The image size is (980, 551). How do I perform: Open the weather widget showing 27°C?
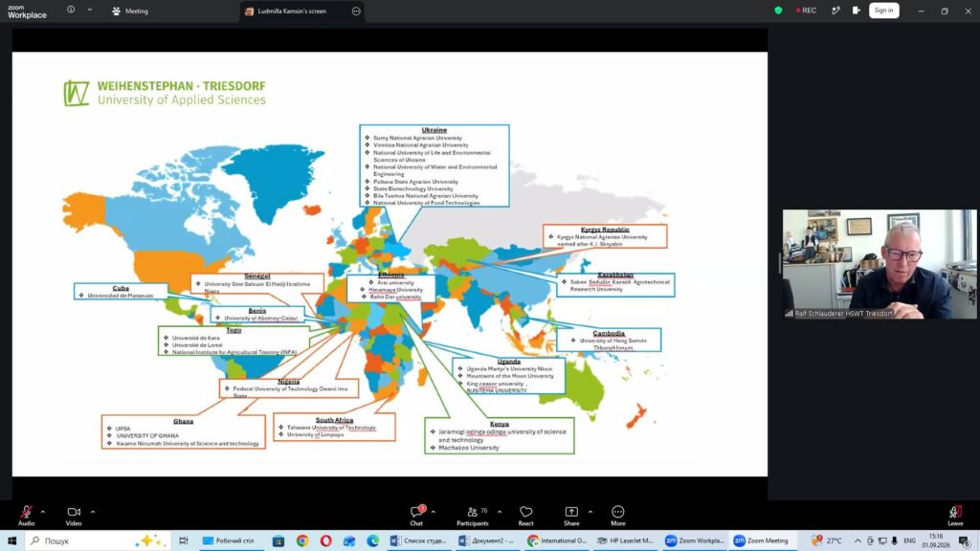(827, 541)
